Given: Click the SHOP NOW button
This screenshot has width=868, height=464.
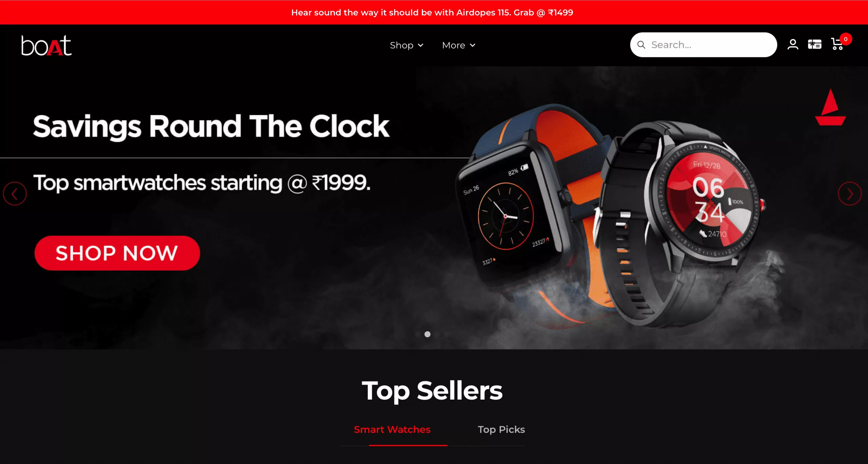Looking at the screenshot, I should pos(117,253).
